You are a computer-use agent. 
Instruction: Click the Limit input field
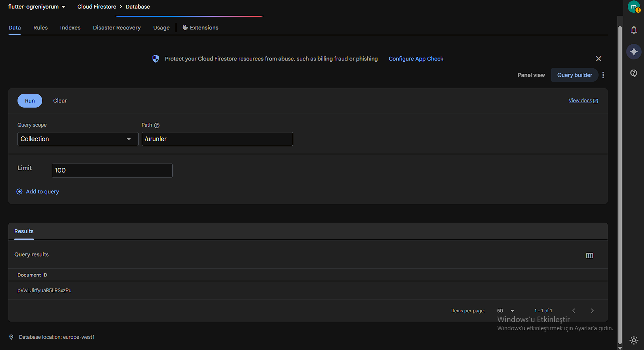112,171
